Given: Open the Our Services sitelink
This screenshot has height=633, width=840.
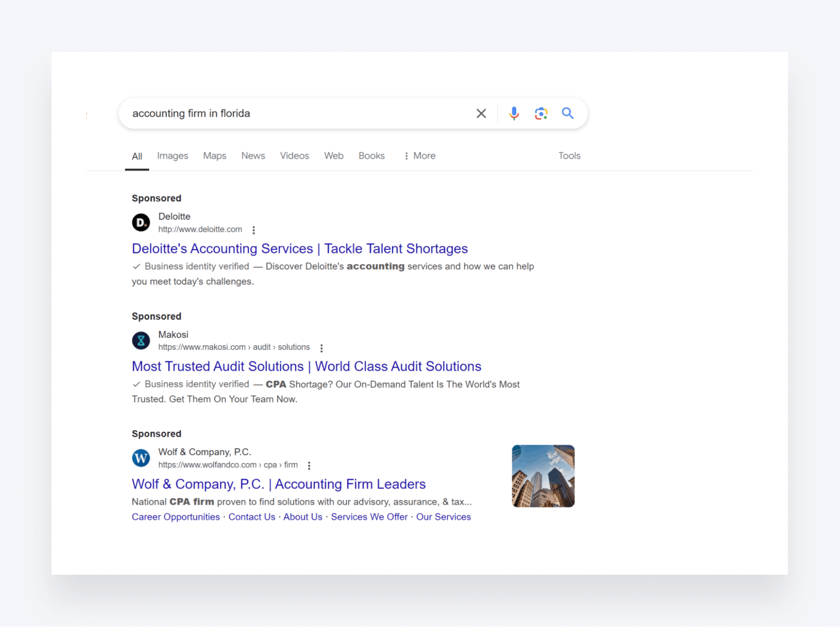Looking at the screenshot, I should tap(443, 517).
